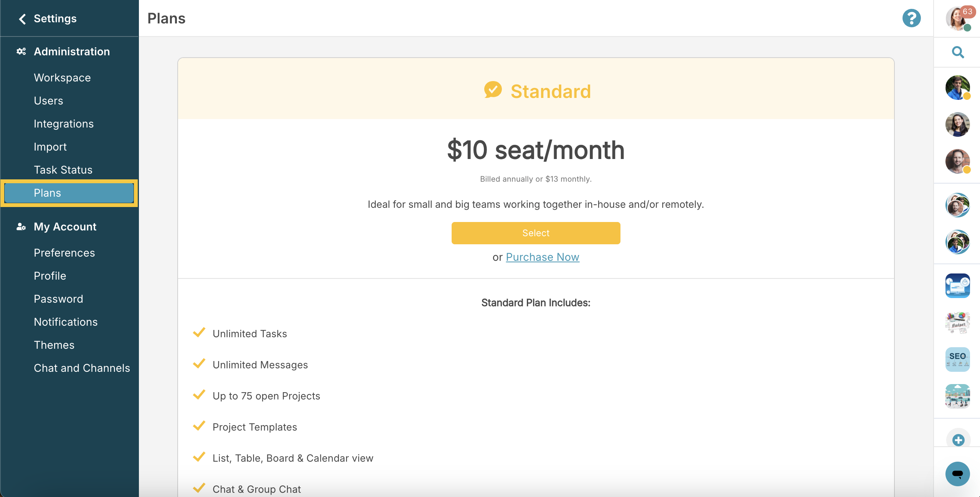Click the My Account user icon
This screenshot has width=980, height=497.
[21, 227]
